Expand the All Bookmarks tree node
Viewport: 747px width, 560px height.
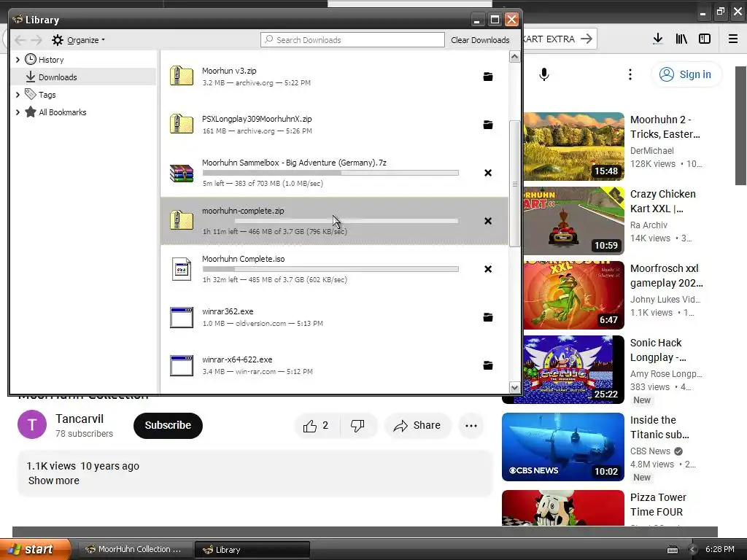point(18,112)
